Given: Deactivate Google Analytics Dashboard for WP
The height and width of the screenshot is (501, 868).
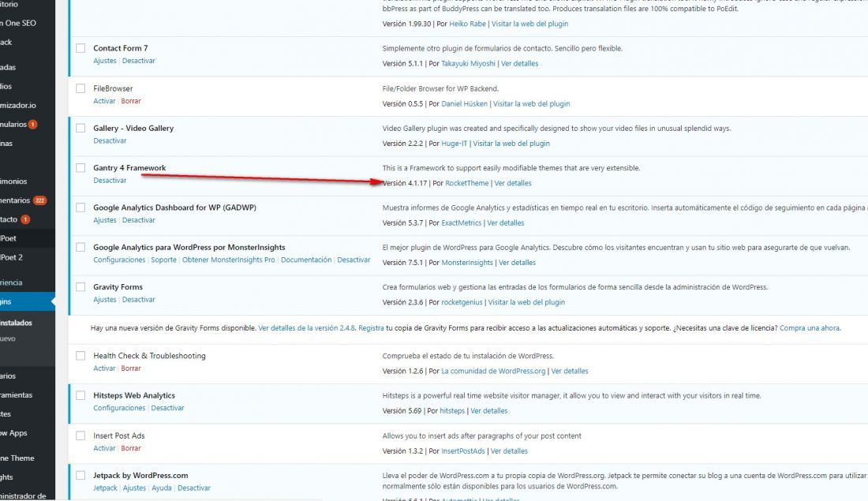Looking at the screenshot, I should [x=138, y=220].
